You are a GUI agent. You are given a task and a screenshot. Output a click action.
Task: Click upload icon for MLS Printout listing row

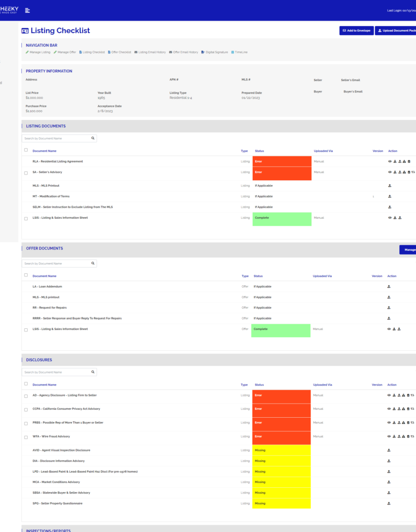tap(390, 185)
